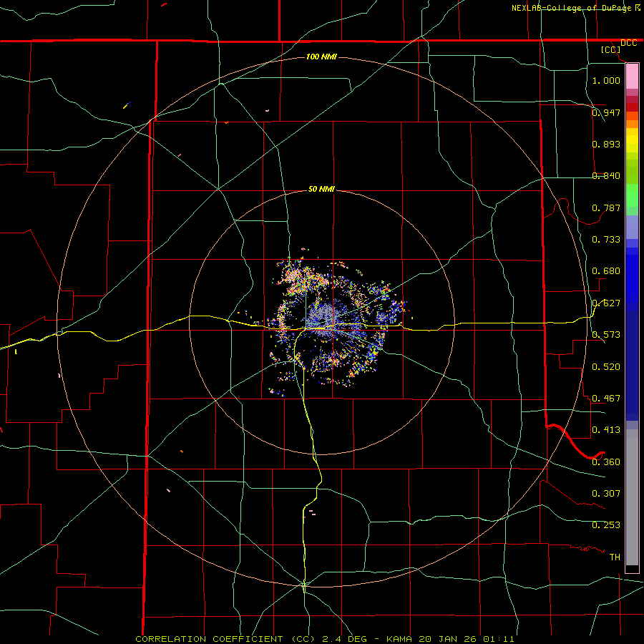Click the 1.000 value on the color scale
Screen dimensions: 644x644
tap(606, 80)
